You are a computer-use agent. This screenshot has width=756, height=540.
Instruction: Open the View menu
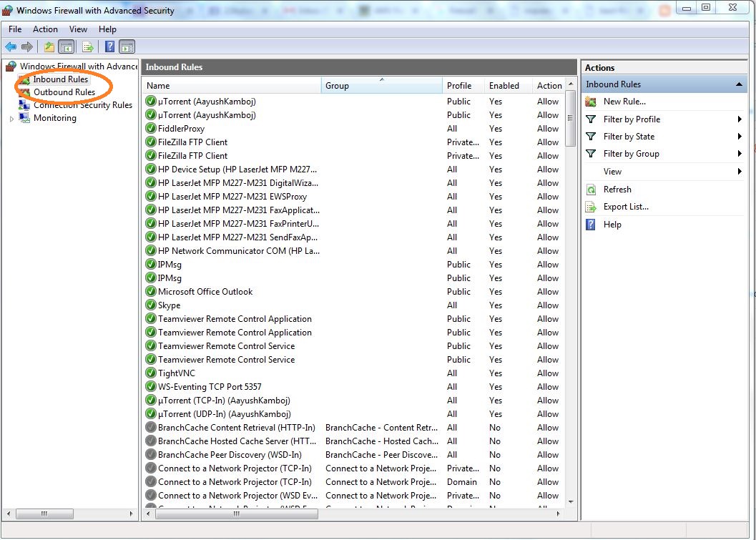click(78, 29)
